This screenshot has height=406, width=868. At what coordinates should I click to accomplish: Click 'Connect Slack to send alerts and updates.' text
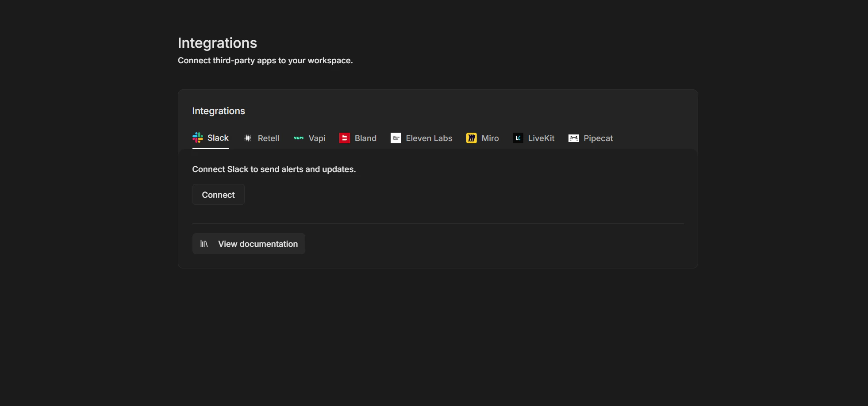[274, 169]
